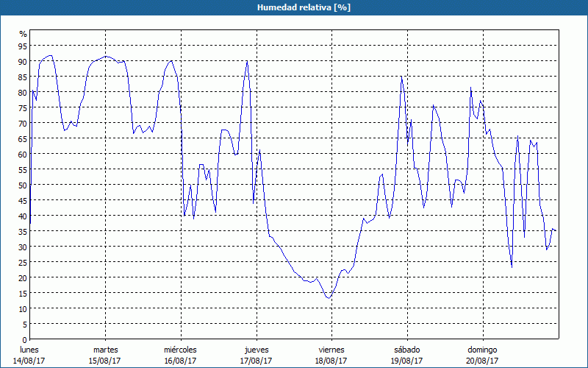Click the 'jueves' day label

256,349
